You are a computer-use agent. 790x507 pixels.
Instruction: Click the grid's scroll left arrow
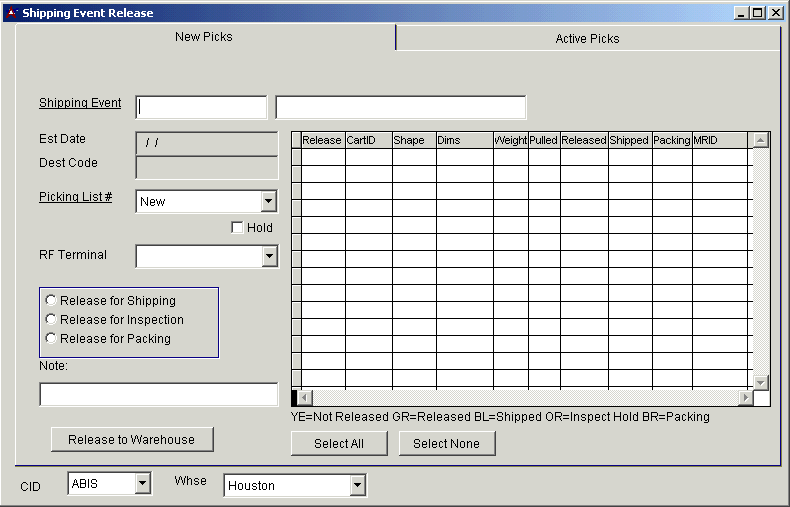[x=306, y=398]
